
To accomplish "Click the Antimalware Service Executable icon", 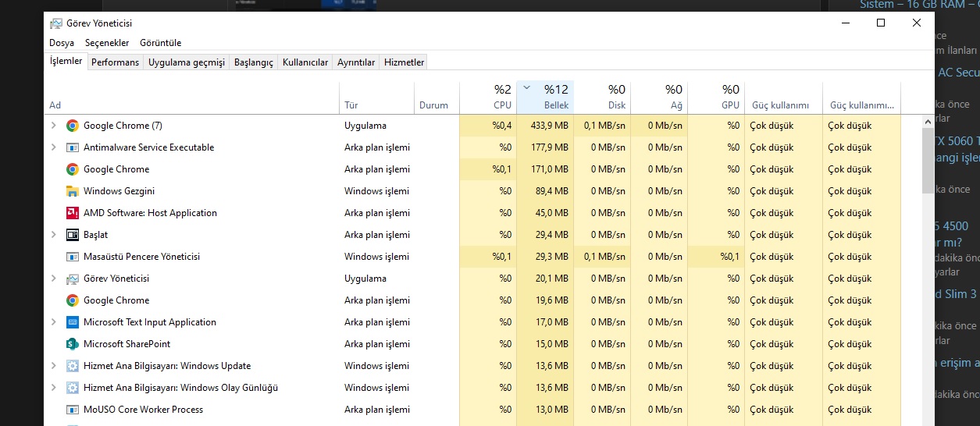I will coord(73,147).
